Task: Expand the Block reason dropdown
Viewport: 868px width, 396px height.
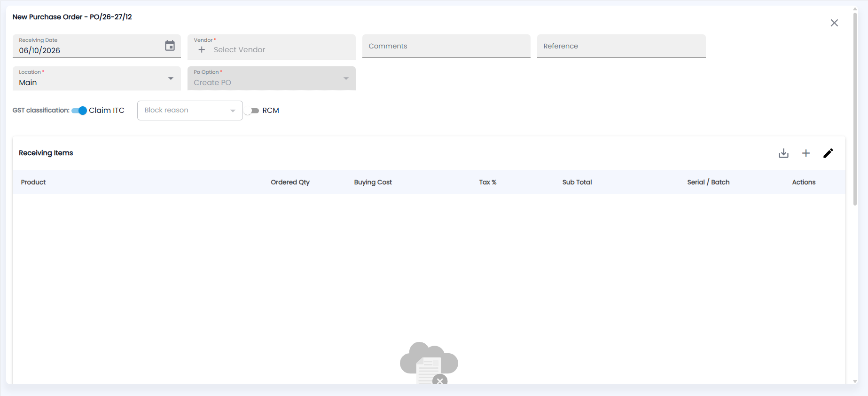Action: 190,111
